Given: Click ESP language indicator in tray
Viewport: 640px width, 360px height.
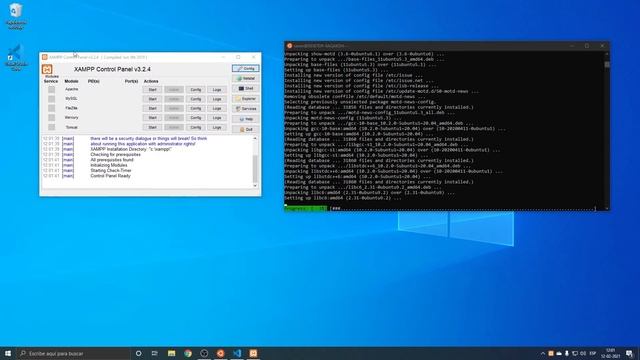Looking at the screenshot, I should point(593,353).
